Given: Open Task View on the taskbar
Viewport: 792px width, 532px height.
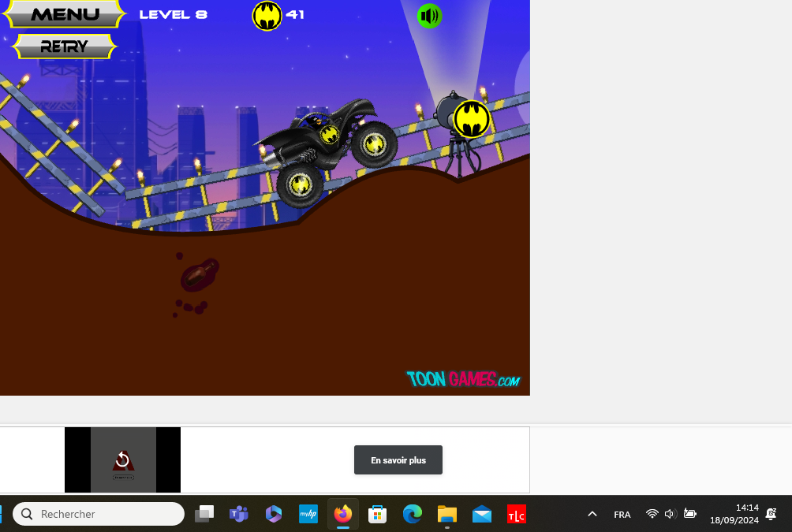Looking at the screenshot, I should tap(204, 514).
